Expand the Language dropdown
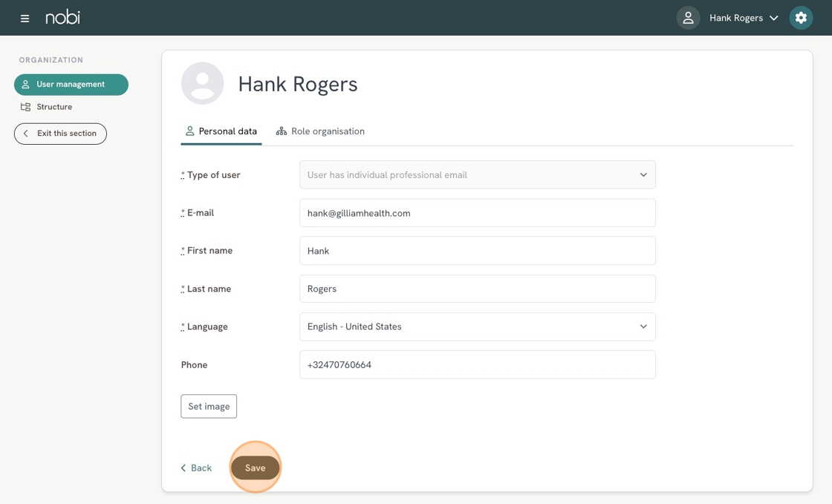 click(x=477, y=327)
